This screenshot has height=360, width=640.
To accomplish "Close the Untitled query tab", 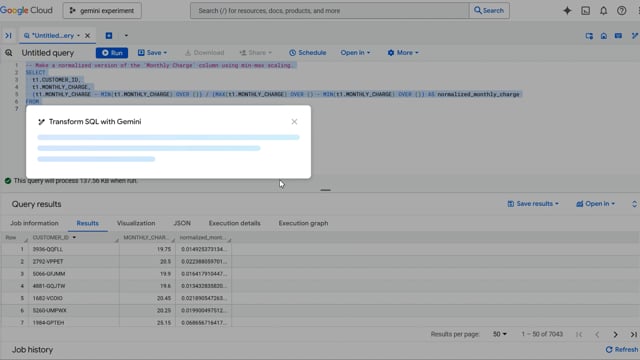I will coord(87,36).
